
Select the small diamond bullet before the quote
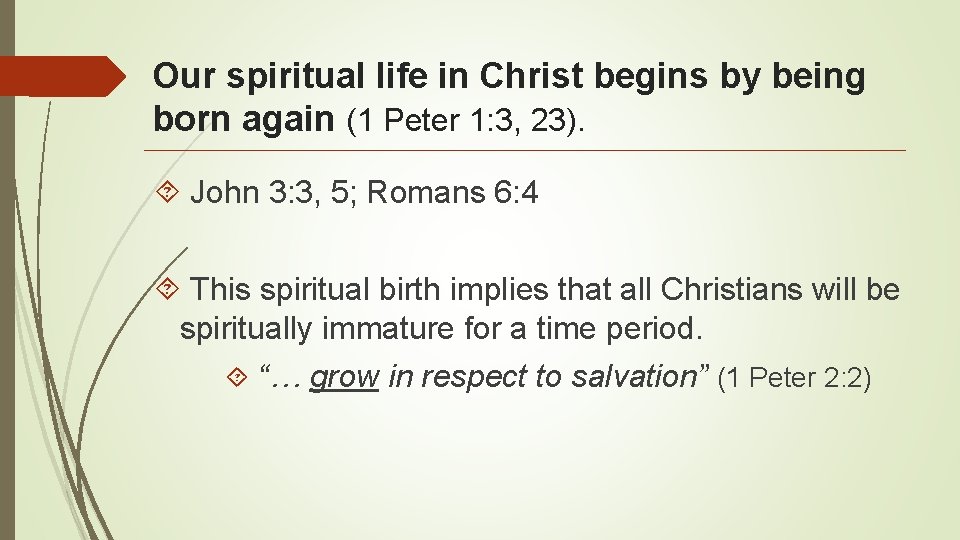click(x=237, y=377)
